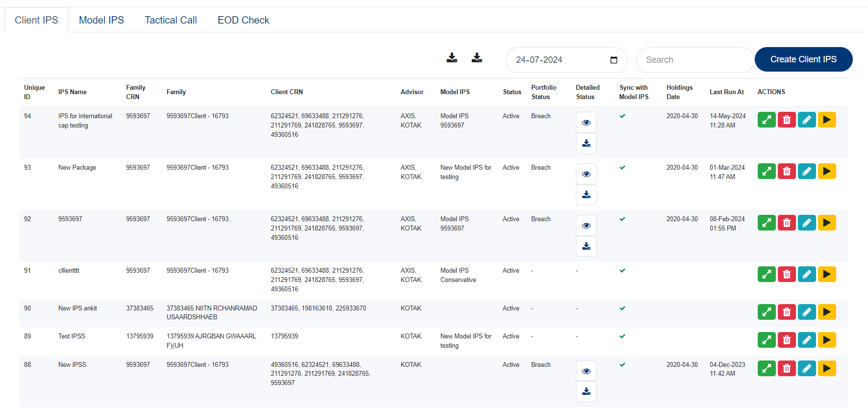Edit the Test IPSS row
868x412 pixels.
tap(807, 340)
